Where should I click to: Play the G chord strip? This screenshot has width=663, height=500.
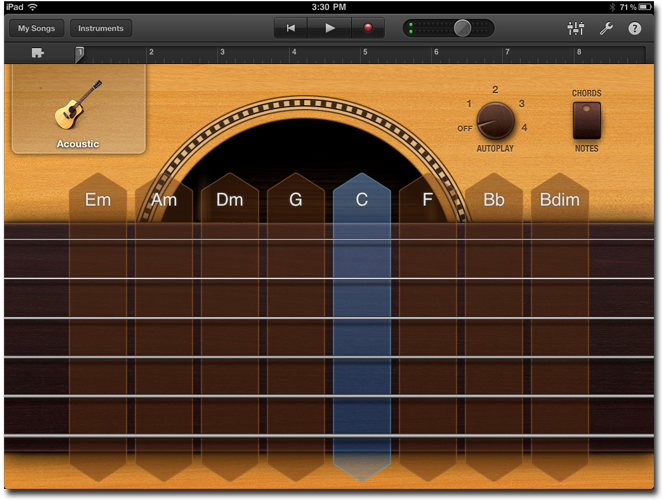tap(296, 327)
